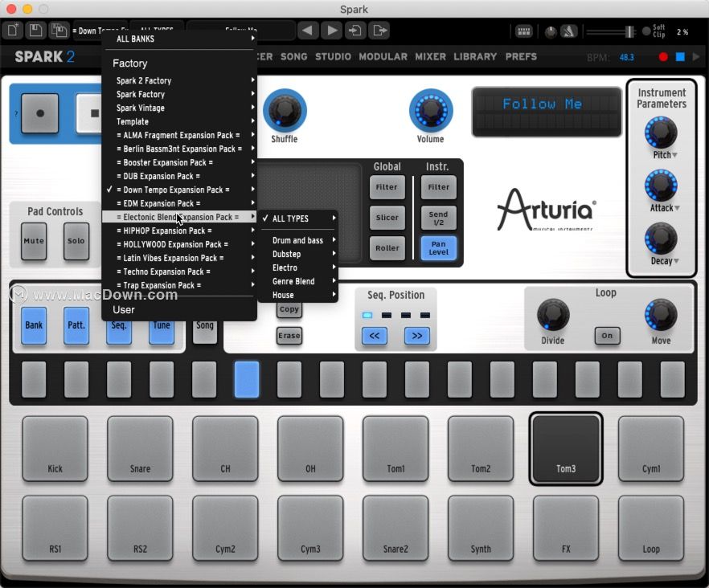Trigger the Tom3 pad
The width and height of the screenshot is (709, 588).
tap(566, 449)
